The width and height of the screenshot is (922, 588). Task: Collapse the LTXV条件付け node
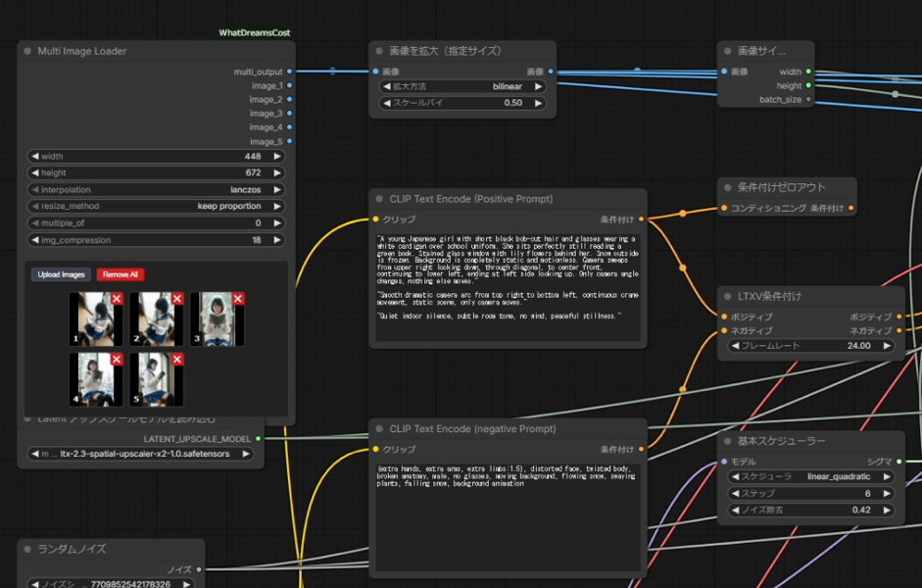tap(727, 296)
